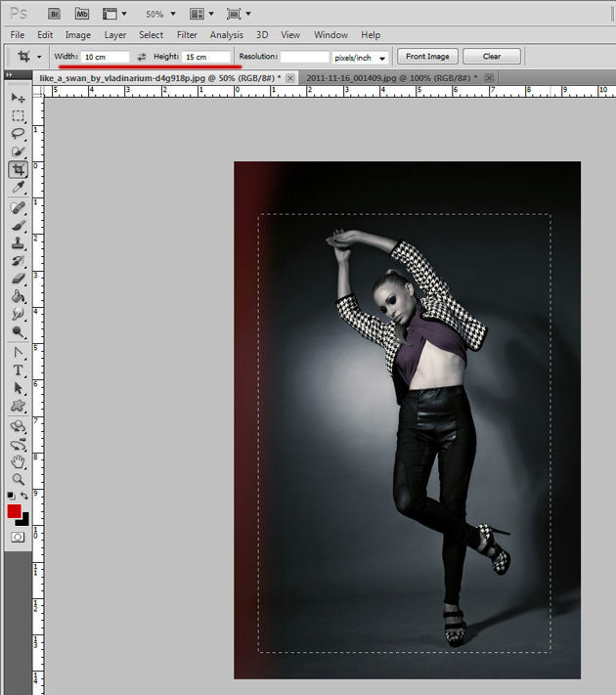
Task: Select the 3D Orbit camera tool
Action: tap(18, 444)
